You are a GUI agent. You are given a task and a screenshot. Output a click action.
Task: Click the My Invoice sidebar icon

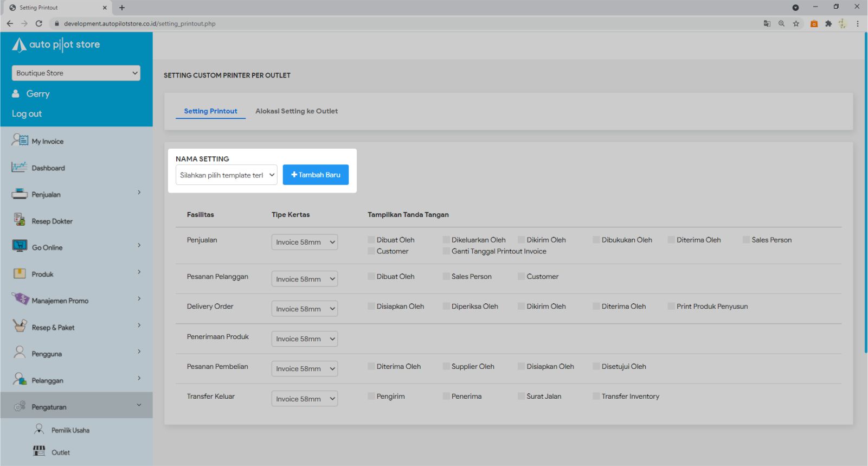(20, 141)
